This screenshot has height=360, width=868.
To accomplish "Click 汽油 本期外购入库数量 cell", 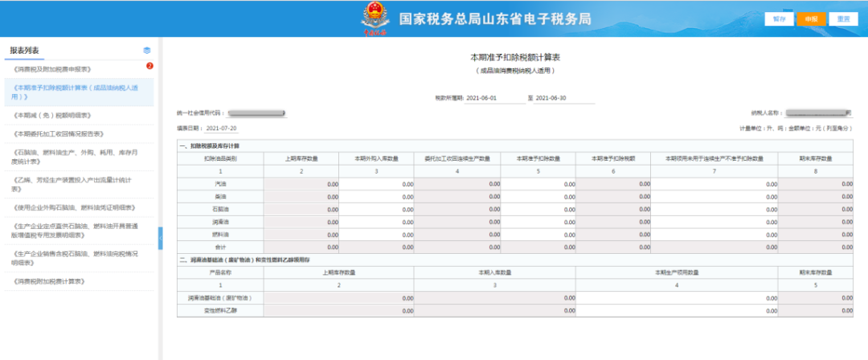I will pyautogui.click(x=376, y=183).
